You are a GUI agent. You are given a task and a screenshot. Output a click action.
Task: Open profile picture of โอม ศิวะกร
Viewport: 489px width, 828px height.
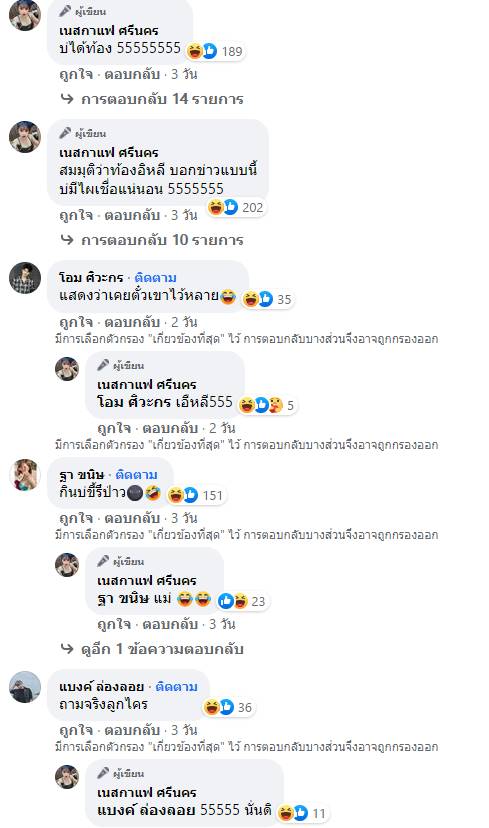click(25, 278)
